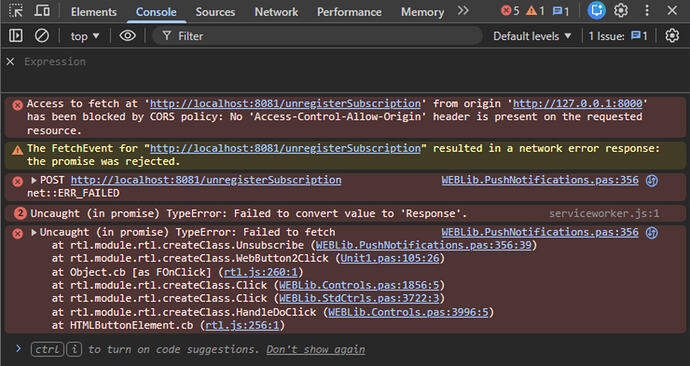Open WEBLib.PushNotifications.pas:356 source on POST row
690x366 pixels.
[x=540, y=180]
